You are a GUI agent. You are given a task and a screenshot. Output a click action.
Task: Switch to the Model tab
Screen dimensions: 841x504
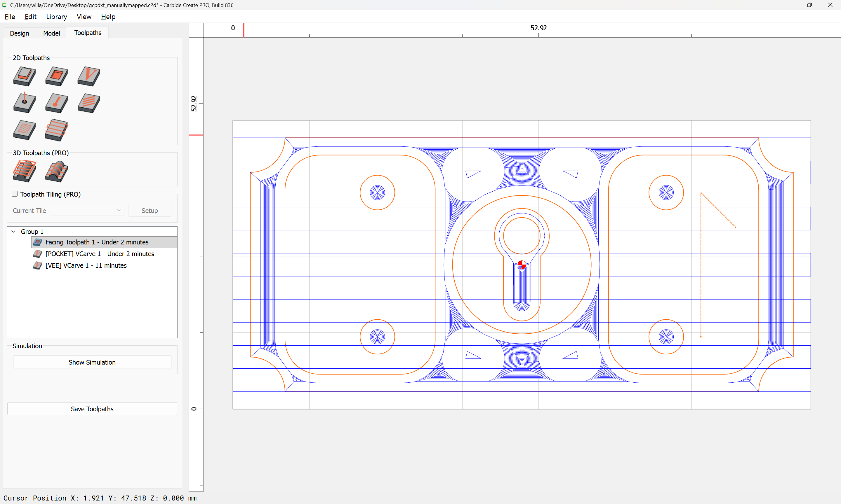(x=51, y=33)
